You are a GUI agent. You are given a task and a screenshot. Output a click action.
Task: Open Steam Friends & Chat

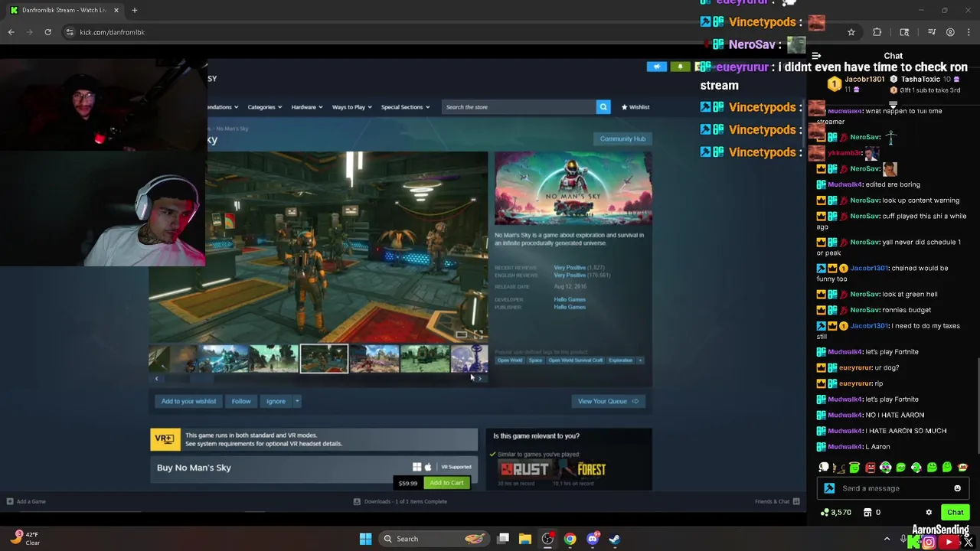coord(777,501)
